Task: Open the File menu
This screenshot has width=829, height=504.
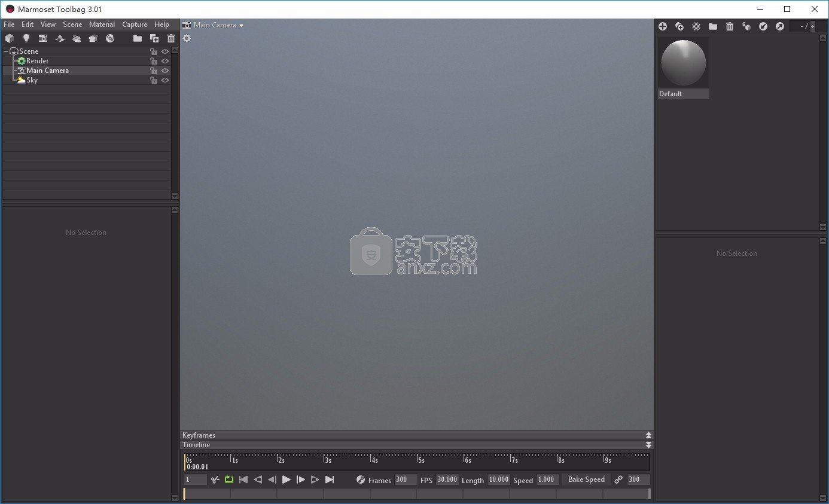Action: tap(9, 25)
